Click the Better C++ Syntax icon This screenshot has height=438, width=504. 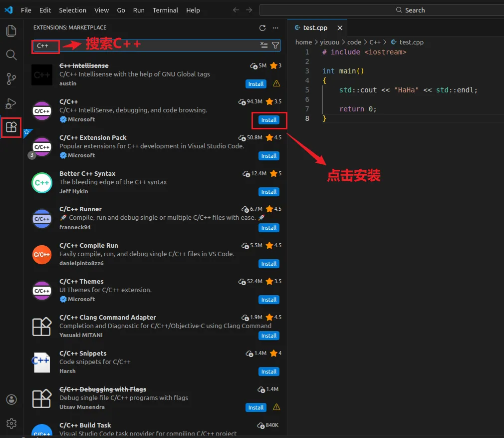(x=42, y=183)
